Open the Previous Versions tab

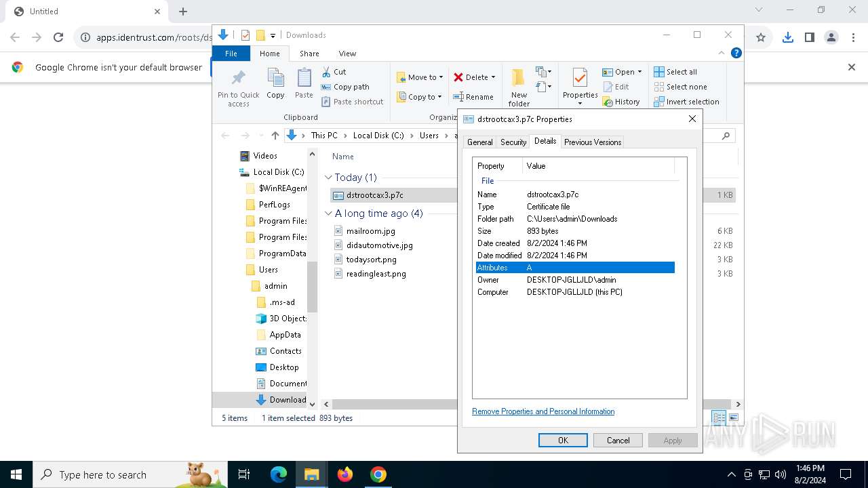593,142
